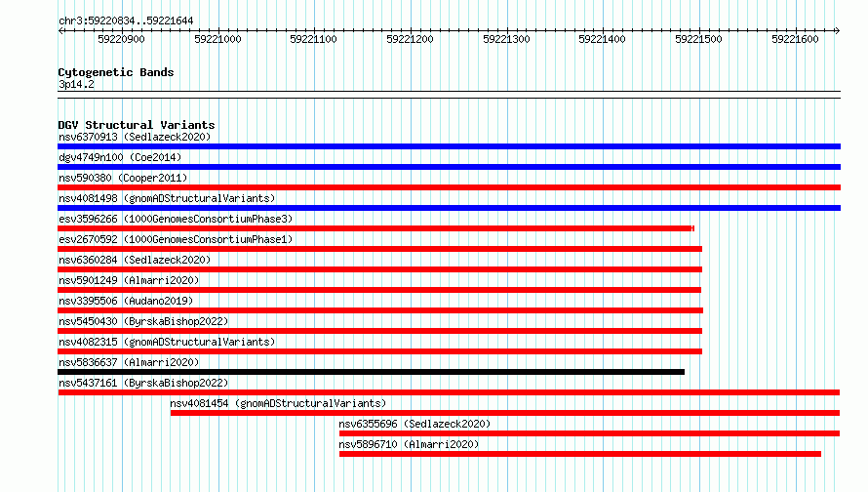Click nsv4082315 (gnomADStructuralVariants) label
The width and height of the screenshot is (868, 492).
(x=167, y=342)
